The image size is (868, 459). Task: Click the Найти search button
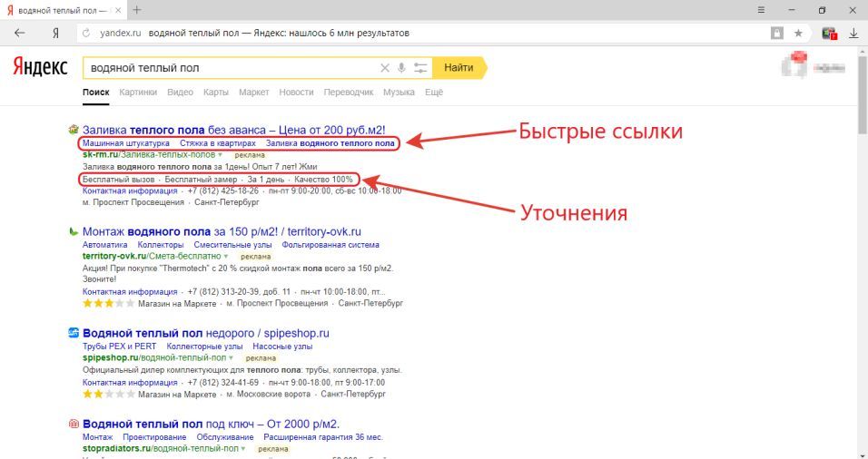pyautogui.click(x=459, y=68)
